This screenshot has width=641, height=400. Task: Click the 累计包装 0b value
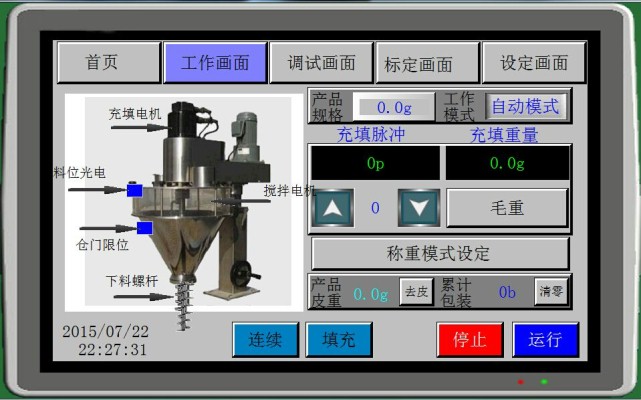pyautogui.click(x=507, y=292)
